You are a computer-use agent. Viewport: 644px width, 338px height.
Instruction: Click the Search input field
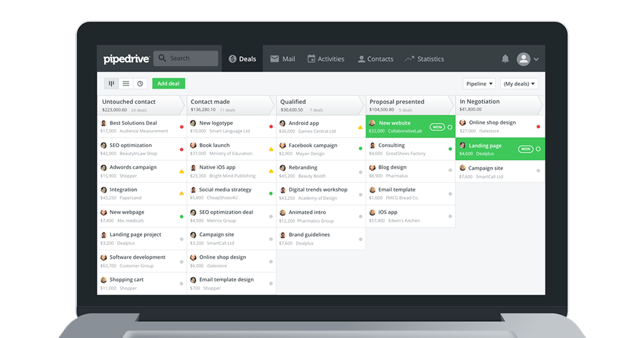[186, 58]
